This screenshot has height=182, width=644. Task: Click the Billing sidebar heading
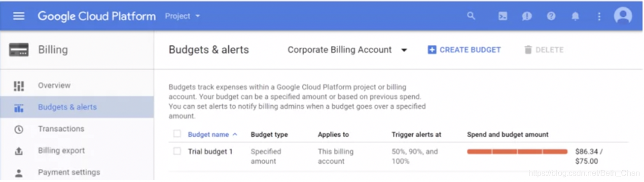coord(53,50)
